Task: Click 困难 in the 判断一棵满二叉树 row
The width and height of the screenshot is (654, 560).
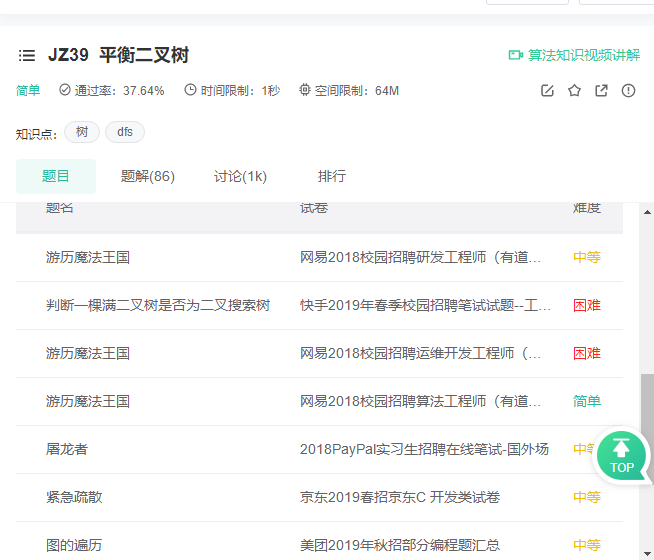Action: point(587,305)
